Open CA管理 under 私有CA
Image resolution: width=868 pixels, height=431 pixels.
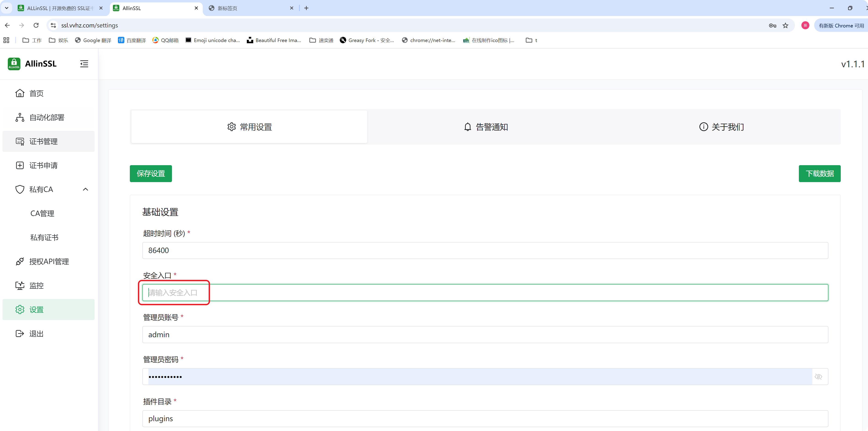click(x=42, y=213)
